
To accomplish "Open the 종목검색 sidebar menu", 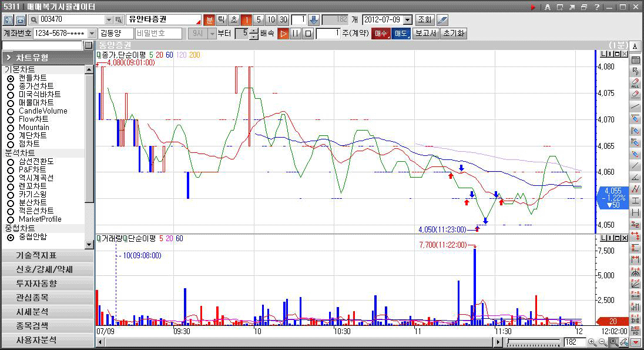I will [48, 326].
